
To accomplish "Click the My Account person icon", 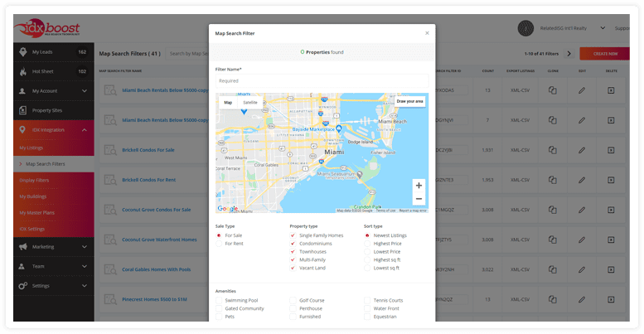I will [22, 91].
